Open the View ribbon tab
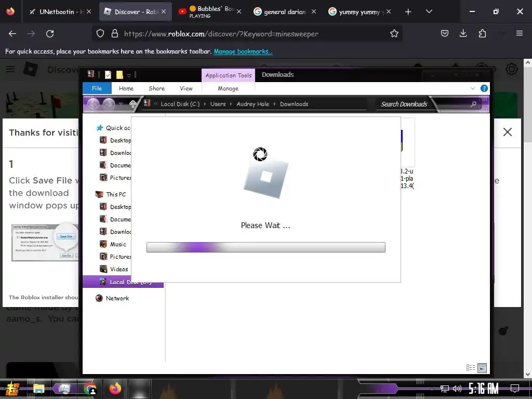Screen dimensions: 532x399 (186, 88)
